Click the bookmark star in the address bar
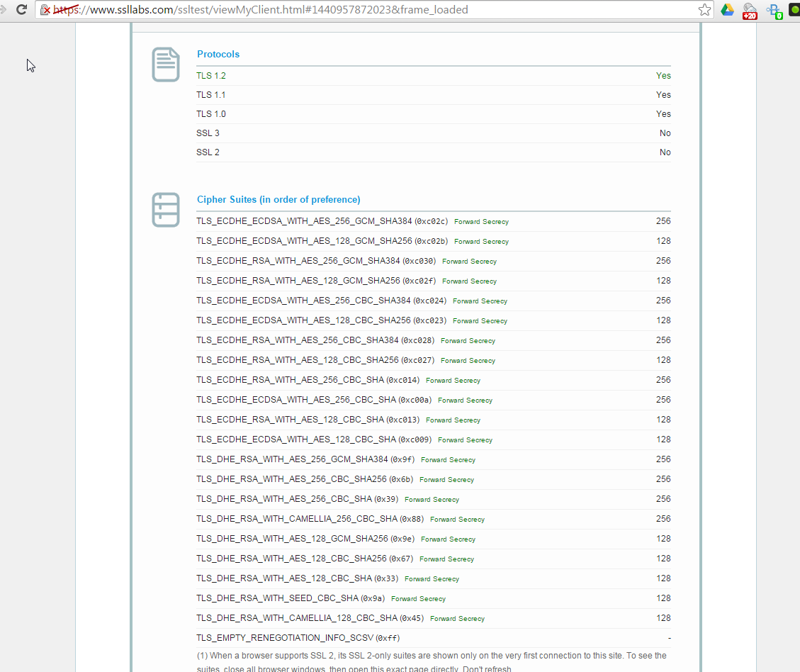Image resolution: width=800 pixels, height=672 pixels. pos(704,11)
